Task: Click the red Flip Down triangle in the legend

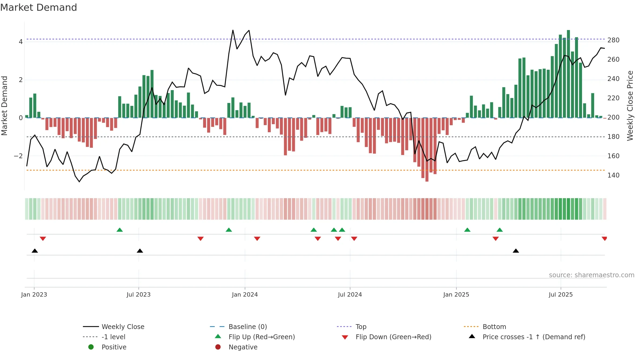Action: tap(345, 337)
